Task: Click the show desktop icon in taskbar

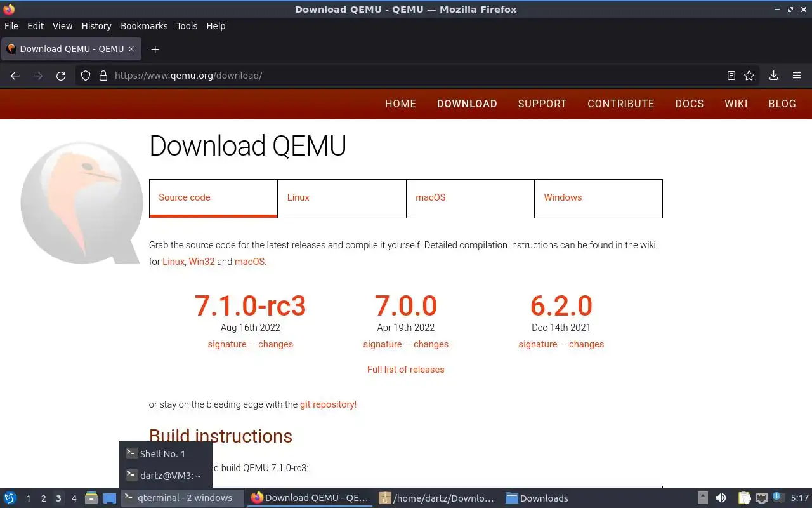Action: 110,498
